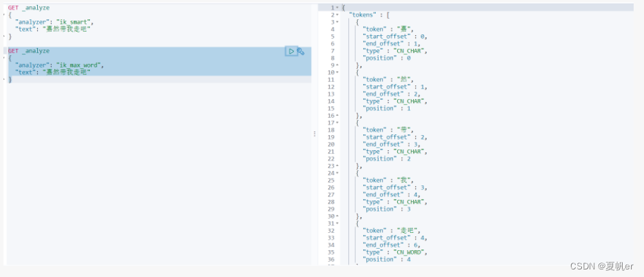Image resolution: width=644 pixels, height=277 pixels.
Task: Place cursor in the ik_smart analyzer value
Action: 72,22
